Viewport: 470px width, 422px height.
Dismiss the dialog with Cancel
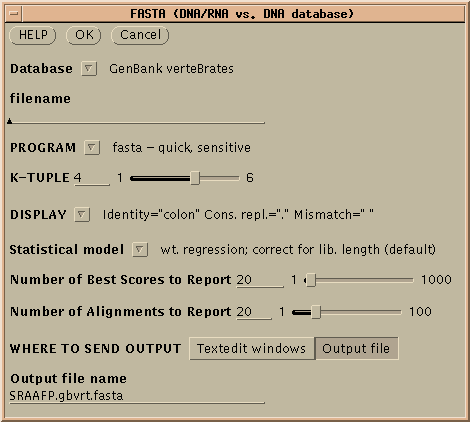140,35
